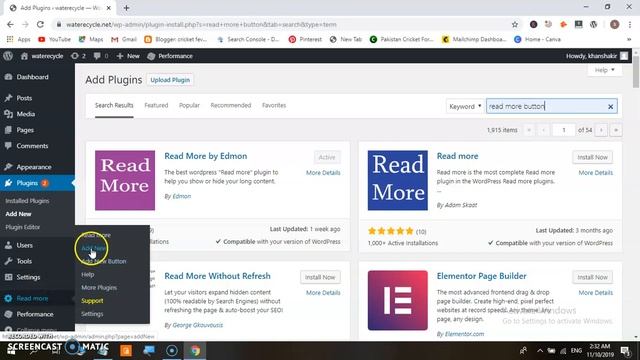Open author Edmon link
The image size is (640, 360).
click(182, 196)
